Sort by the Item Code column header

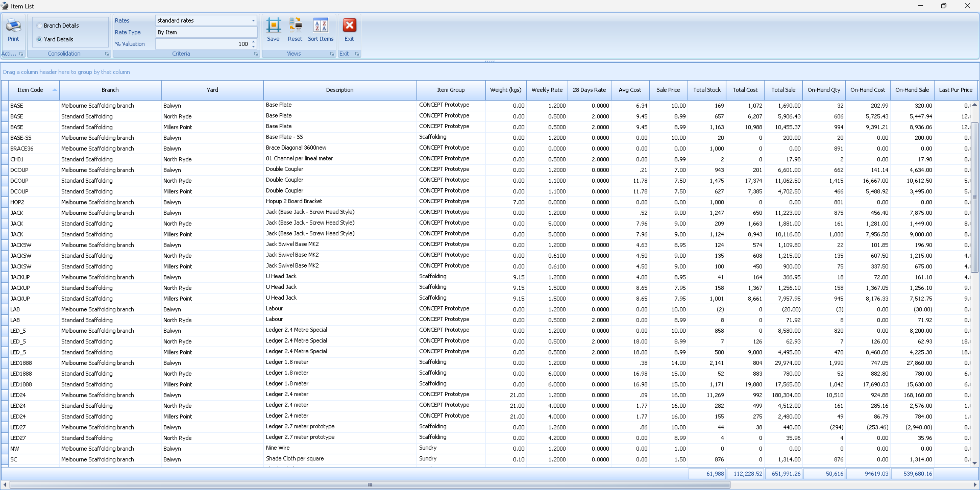(x=31, y=90)
